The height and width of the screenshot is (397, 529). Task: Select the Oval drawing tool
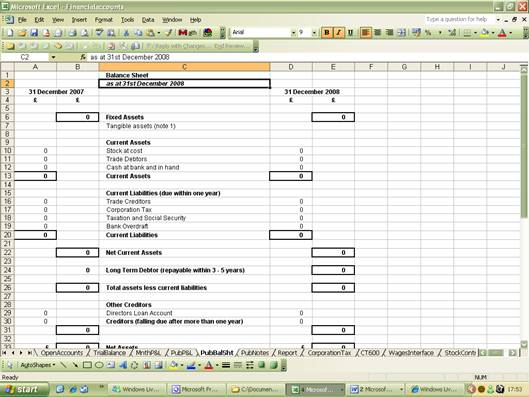pyautogui.click(x=99, y=365)
